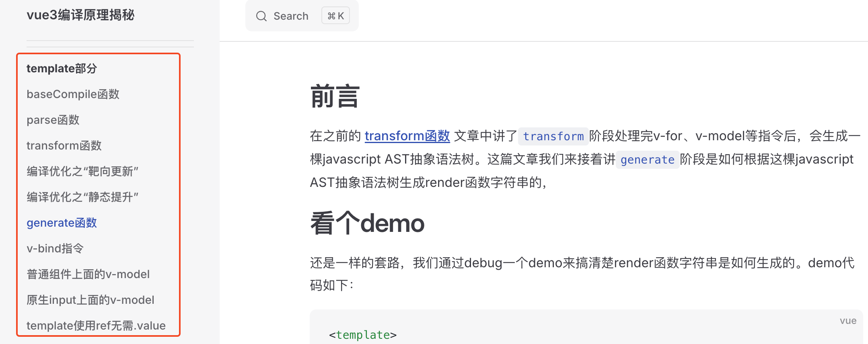Open template使用ref无需.value page
The image size is (868, 344).
coord(96,326)
